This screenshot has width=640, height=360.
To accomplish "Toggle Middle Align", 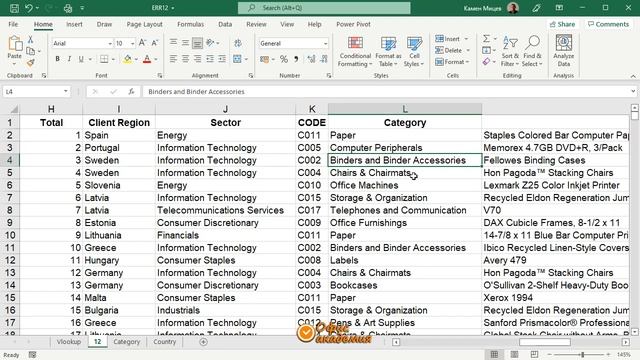I will [185, 42].
